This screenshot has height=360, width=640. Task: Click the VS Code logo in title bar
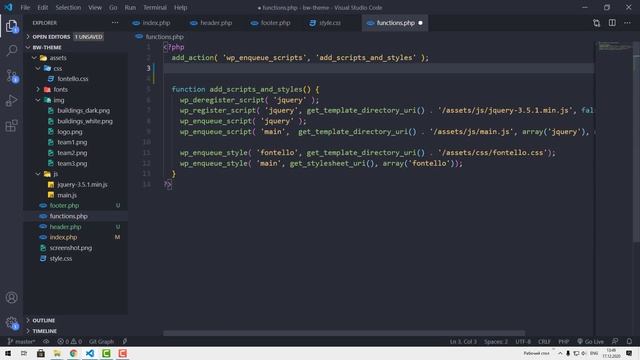(x=9, y=7)
